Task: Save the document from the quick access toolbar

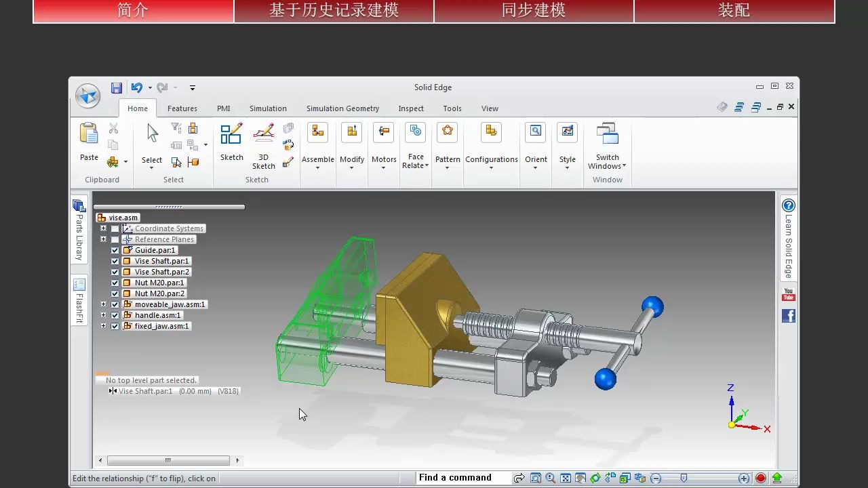Action: point(117,87)
